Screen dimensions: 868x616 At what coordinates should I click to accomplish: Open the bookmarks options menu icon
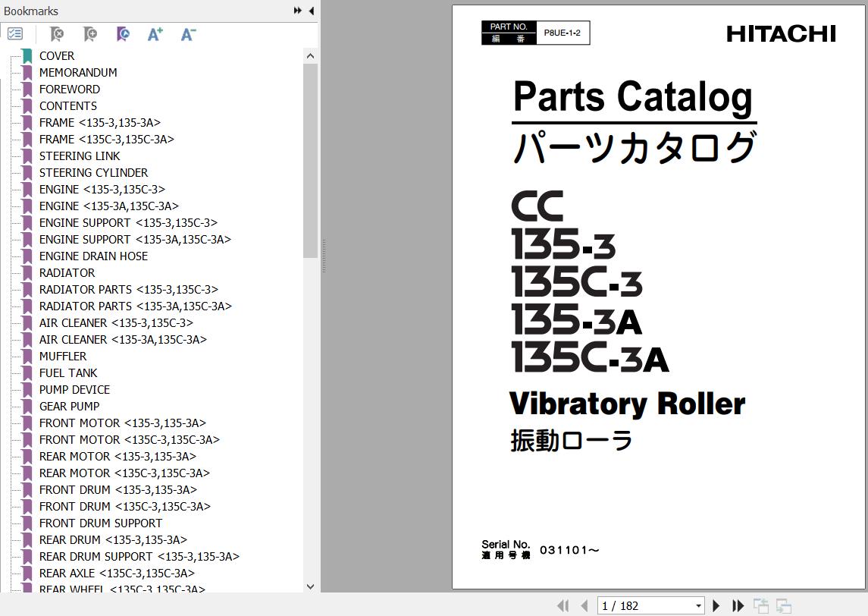click(15, 34)
